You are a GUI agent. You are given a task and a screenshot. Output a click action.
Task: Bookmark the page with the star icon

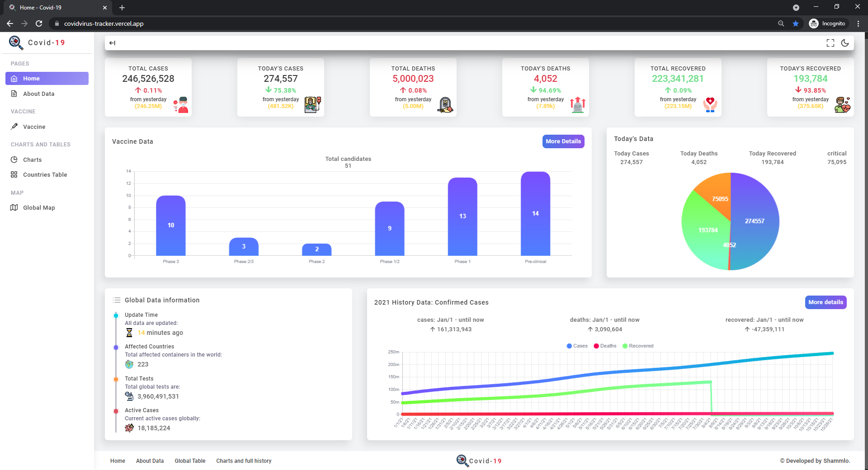point(796,23)
